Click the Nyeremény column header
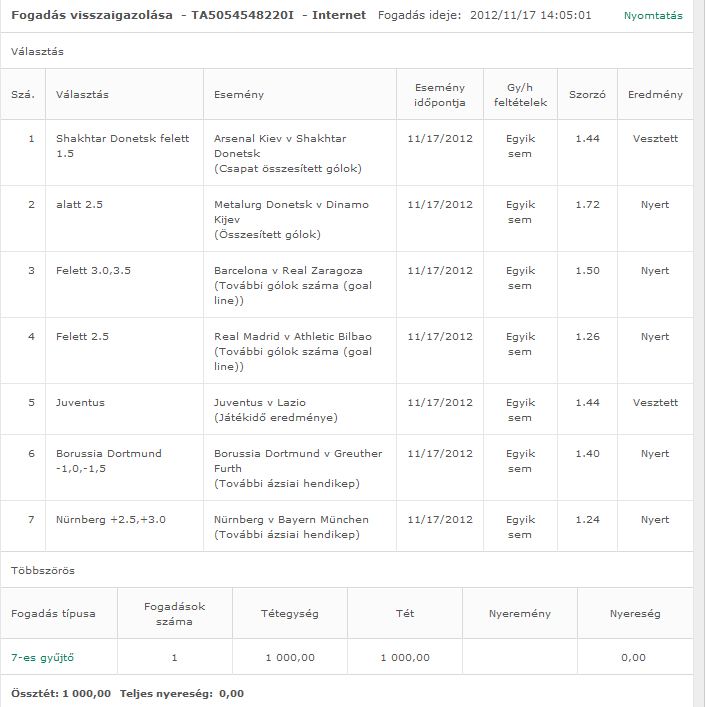Image resolution: width=707 pixels, height=707 pixels. [x=520, y=613]
